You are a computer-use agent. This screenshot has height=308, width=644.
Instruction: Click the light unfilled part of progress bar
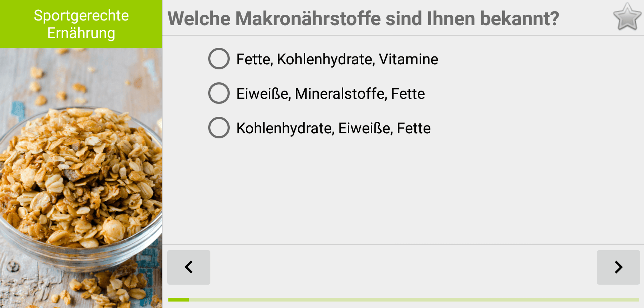coord(414,300)
